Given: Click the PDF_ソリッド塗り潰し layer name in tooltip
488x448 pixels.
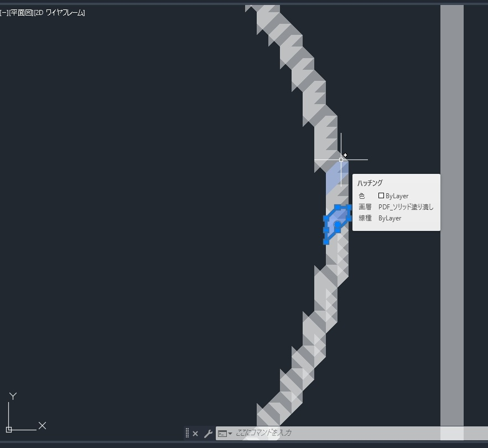Looking at the screenshot, I should [x=406, y=207].
